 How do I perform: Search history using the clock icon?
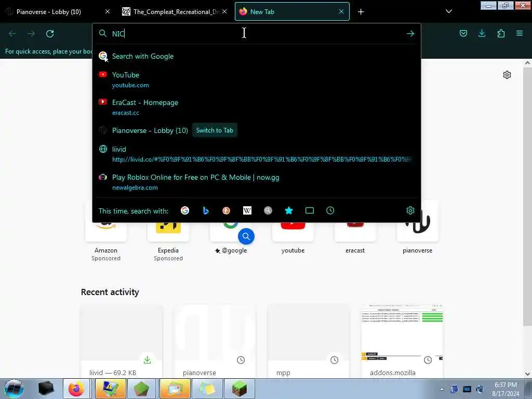click(x=330, y=211)
